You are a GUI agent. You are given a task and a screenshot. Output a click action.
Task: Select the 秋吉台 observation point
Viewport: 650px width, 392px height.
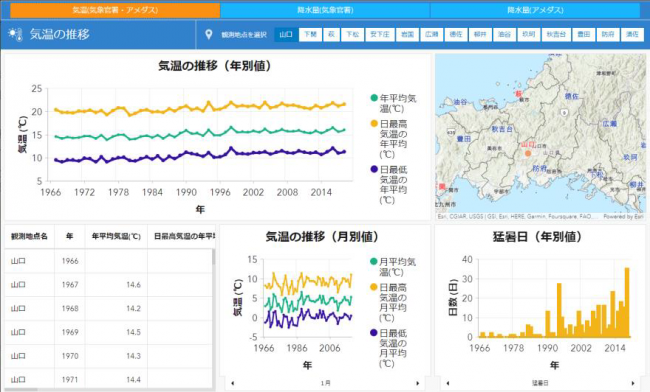pos(556,34)
